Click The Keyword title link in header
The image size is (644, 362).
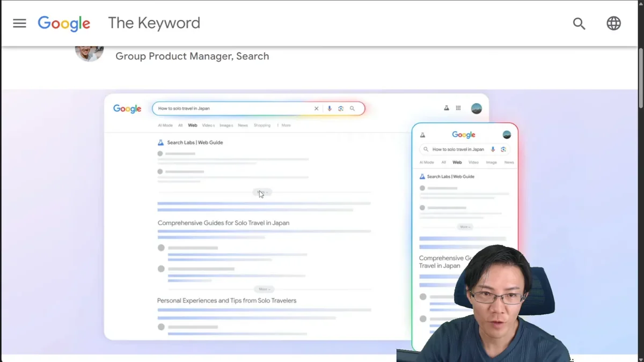(x=154, y=23)
